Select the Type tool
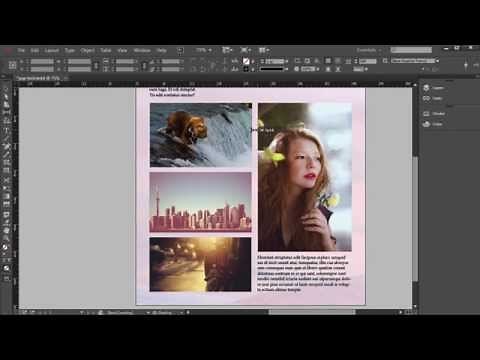This screenshot has height=360, width=480. [6, 131]
